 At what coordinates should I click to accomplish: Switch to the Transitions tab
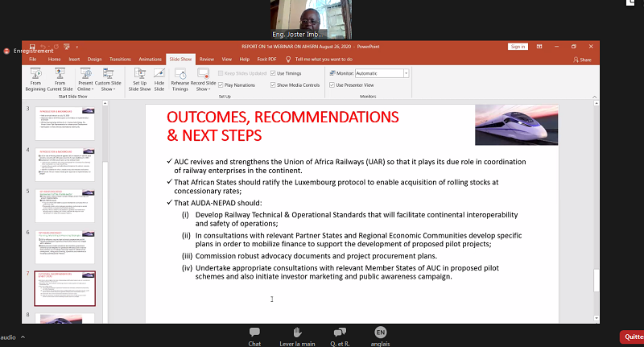120,60
